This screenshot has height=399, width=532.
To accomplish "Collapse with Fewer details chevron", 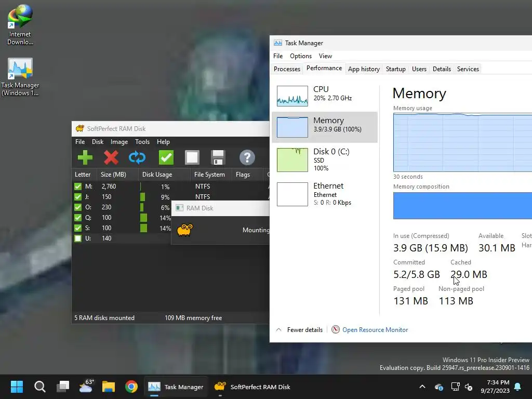I will click(x=278, y=330).
